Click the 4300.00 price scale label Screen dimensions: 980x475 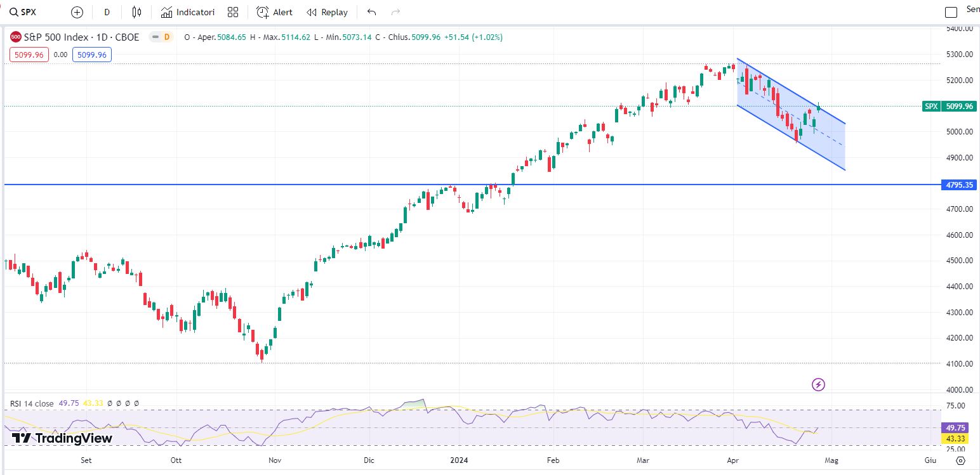pos(960,313)
